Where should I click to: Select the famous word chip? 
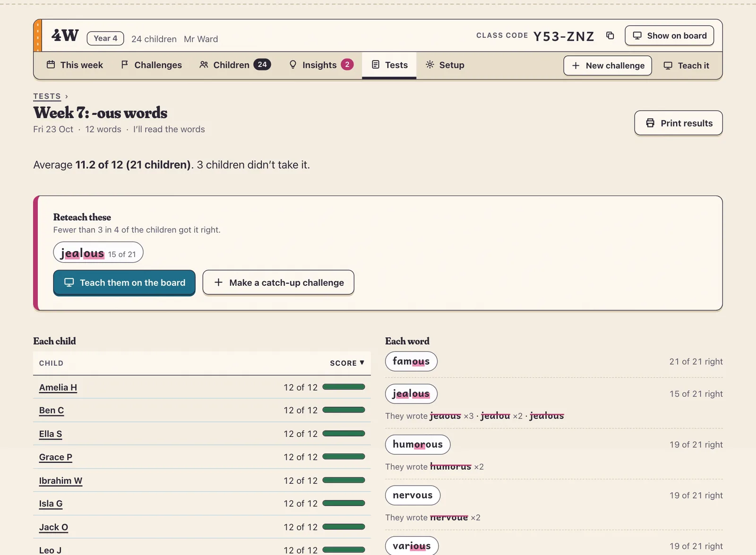(411, 361)
